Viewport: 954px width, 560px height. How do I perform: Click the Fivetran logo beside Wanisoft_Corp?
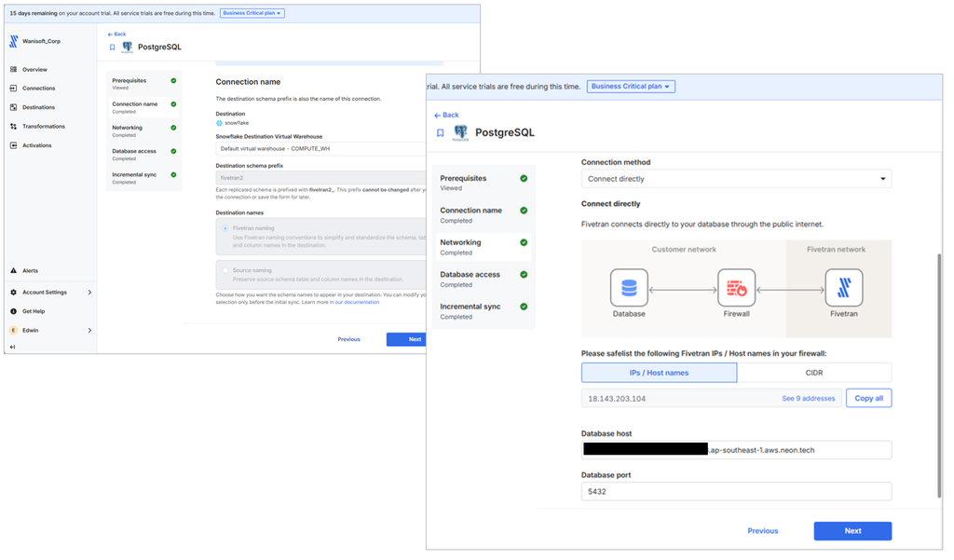[13, 41]
